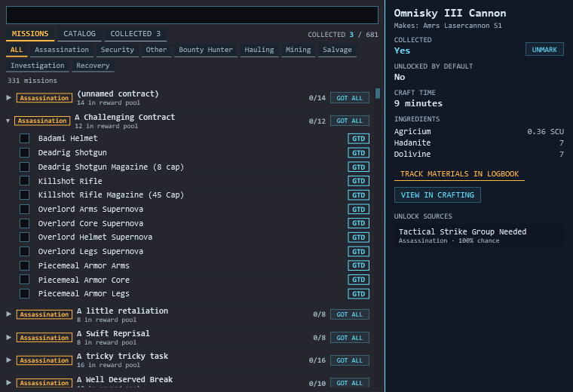Collapse A Challenging Contract mission
The width and height of the screenshot is (573, 392).
pyautogui.click(x=8, y=121)
